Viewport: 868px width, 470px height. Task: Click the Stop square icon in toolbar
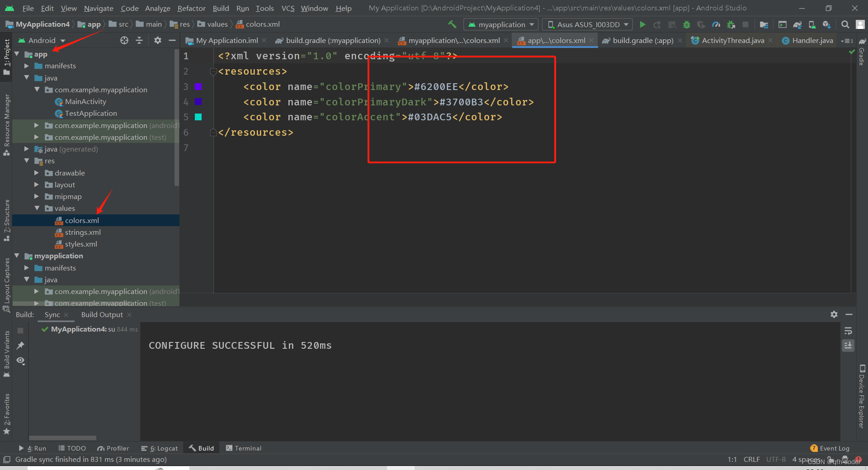tap(745, 24)
